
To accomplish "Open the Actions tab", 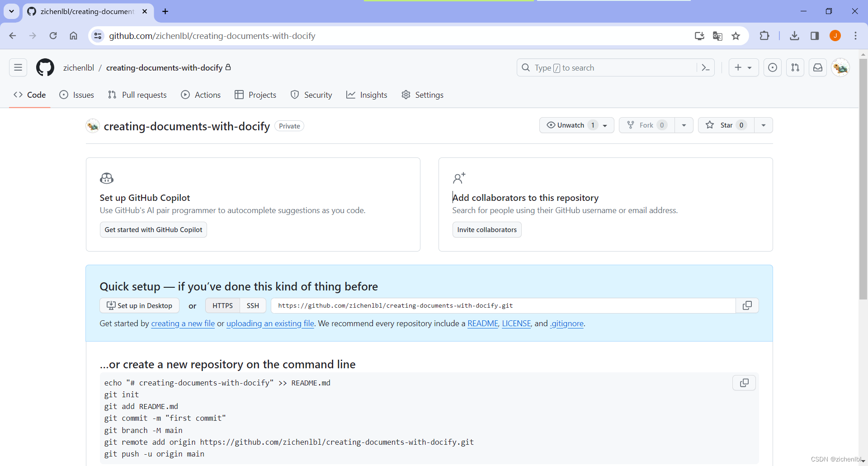I will click(x=201, y=95).
